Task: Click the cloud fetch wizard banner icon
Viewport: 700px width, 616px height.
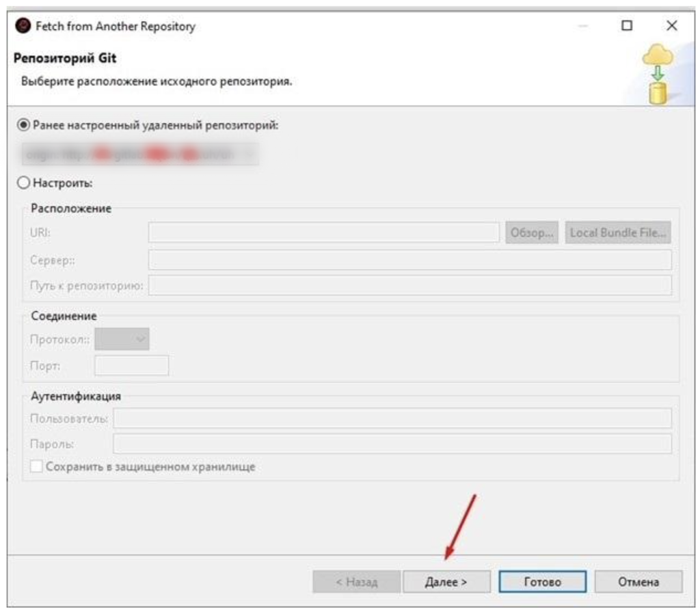Action: click(x=657, y=75)
